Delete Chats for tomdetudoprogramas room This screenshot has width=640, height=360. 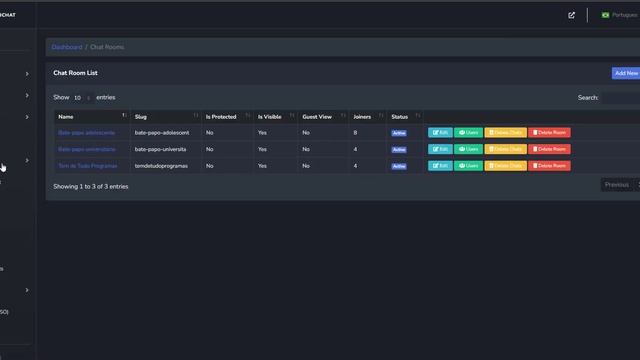tap(505, 166)
